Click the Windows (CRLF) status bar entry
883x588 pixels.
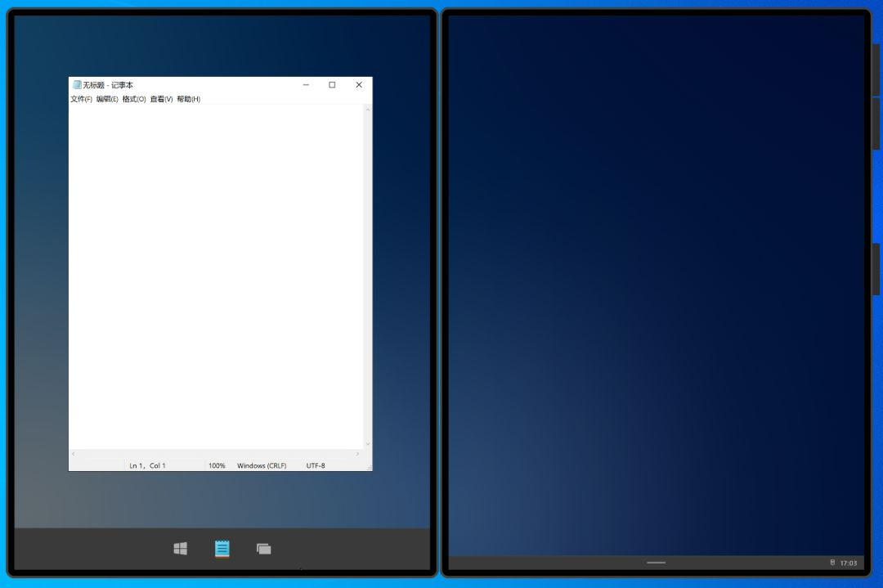click(x=262, y=466)
